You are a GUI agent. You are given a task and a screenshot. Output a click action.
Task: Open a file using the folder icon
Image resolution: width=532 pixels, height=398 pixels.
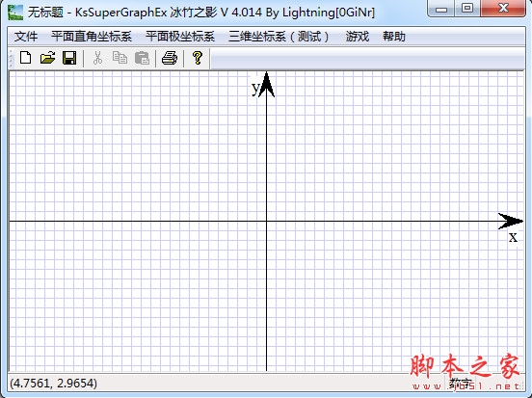coord(47,58)
